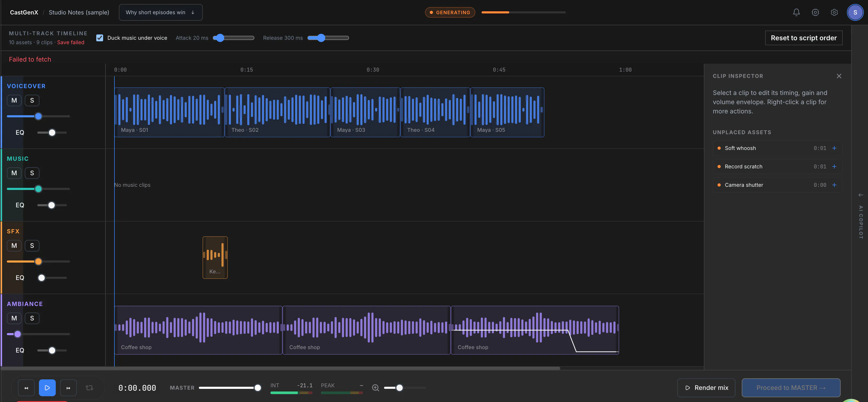This screenshot has height=402, width=868.
Task: Mute the Music track
Action: click(x=14, y=173)
